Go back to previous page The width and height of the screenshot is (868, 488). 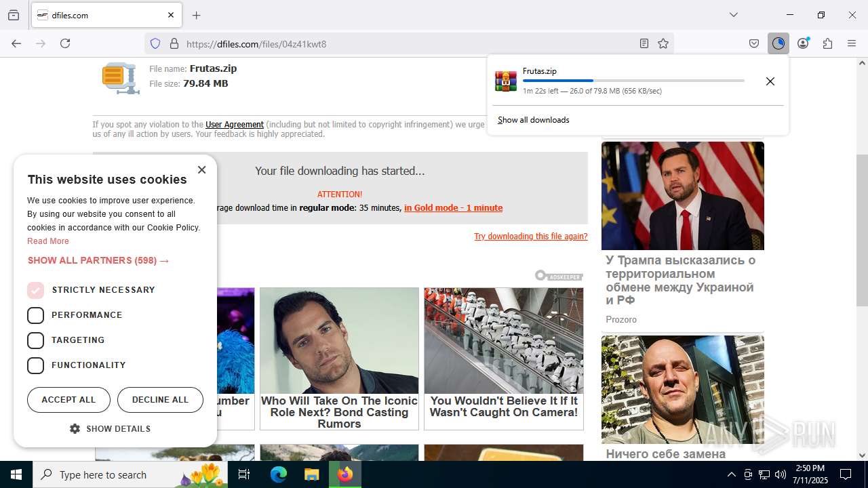[16, 43]
